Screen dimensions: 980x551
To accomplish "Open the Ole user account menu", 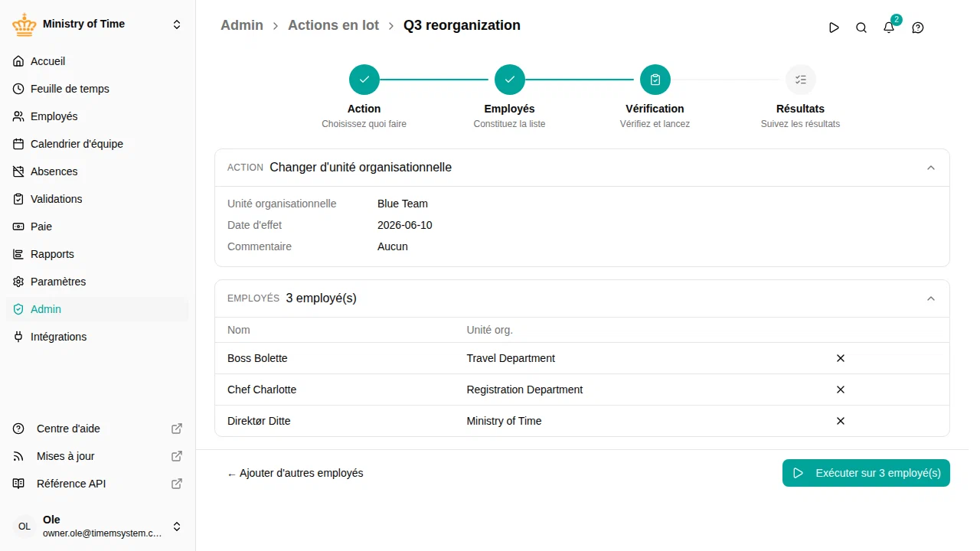I will point(98,527).
